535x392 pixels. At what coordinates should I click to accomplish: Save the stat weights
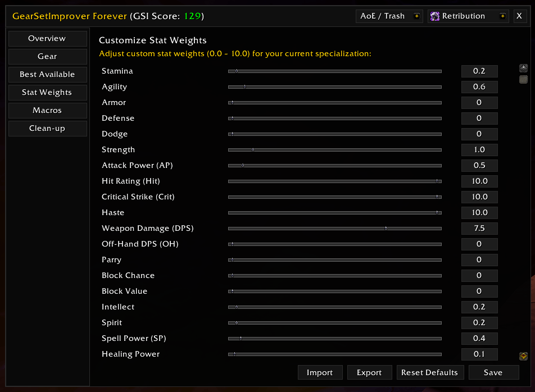(x=494, y=372)
